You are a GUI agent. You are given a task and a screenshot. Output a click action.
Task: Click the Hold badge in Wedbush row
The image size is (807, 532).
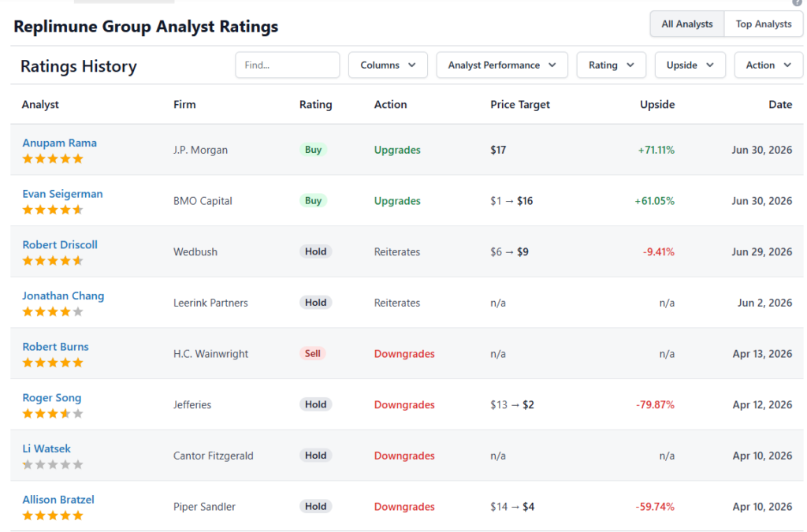(x=315, y=251)
